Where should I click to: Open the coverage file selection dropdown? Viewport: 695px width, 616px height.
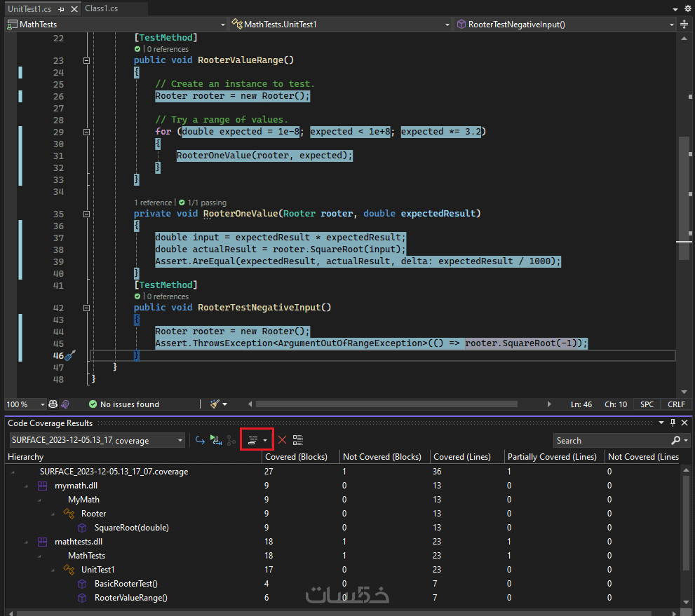(180, 440)
